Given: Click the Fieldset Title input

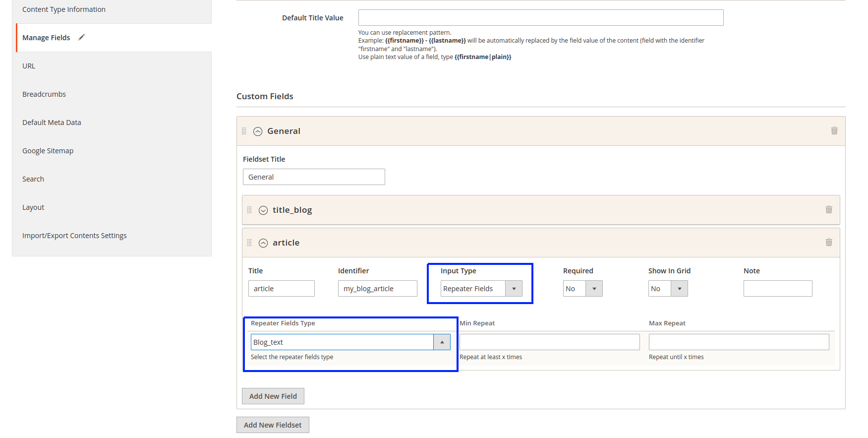Looking at the screenshot, I should click(x=314, y=177).
